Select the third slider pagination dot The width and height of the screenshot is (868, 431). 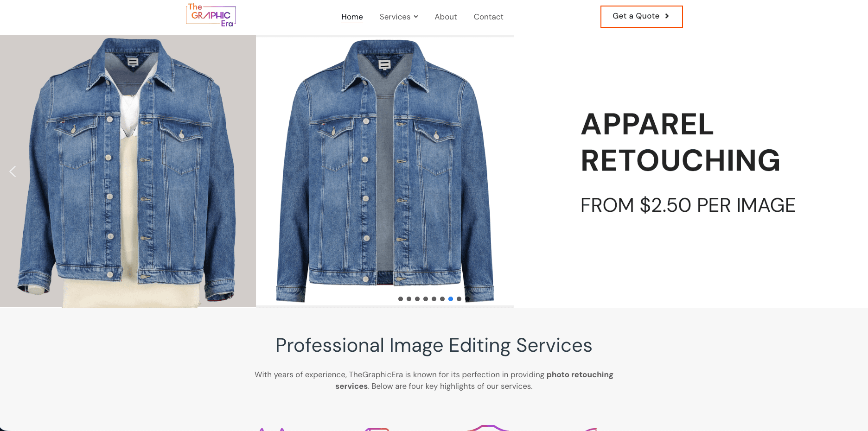pos(417,299)
